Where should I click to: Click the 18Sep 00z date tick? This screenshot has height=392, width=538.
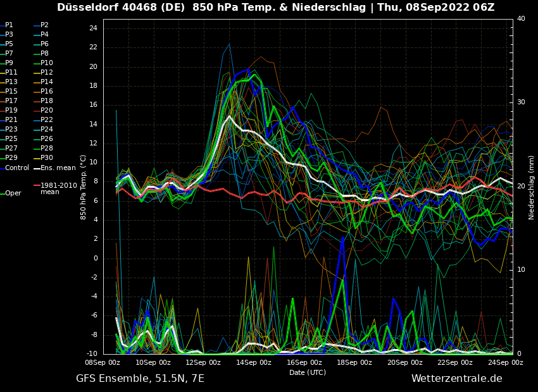355,362
